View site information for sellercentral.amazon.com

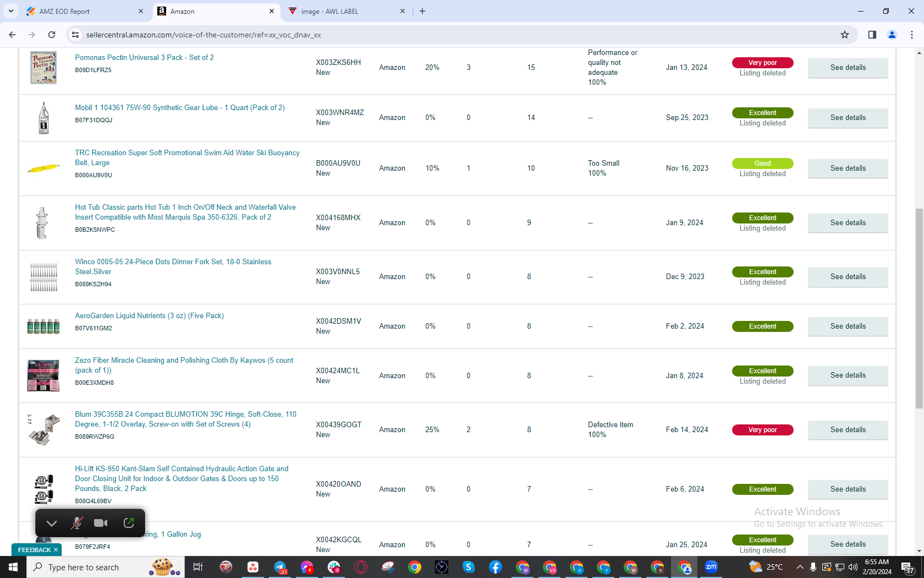[x=75, y=35]
